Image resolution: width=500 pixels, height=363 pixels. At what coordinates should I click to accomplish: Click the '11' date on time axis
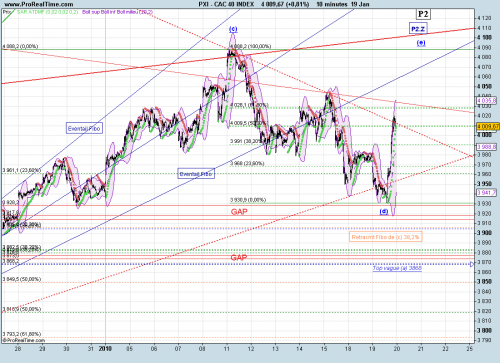coord(227,349)
